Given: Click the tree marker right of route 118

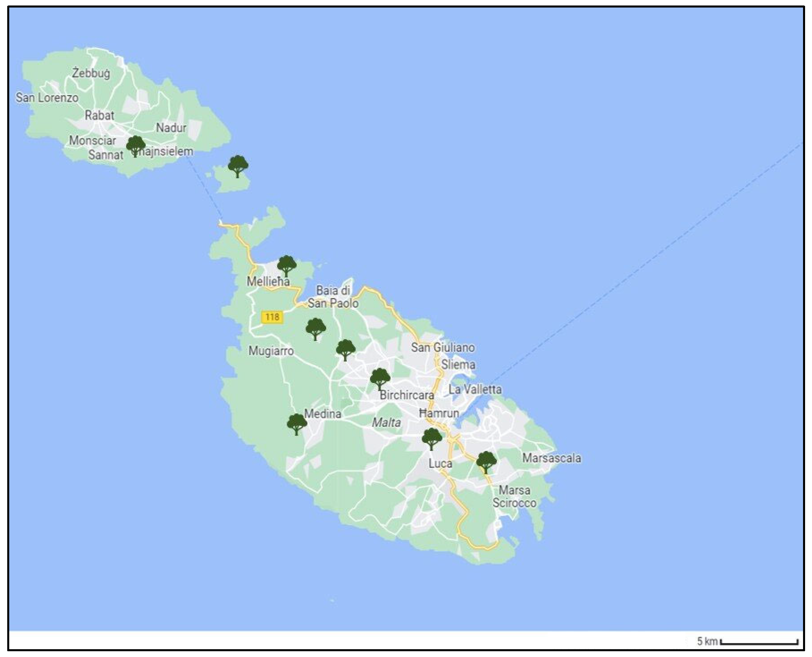Looking at the screenshot, I should pos(315,329).
